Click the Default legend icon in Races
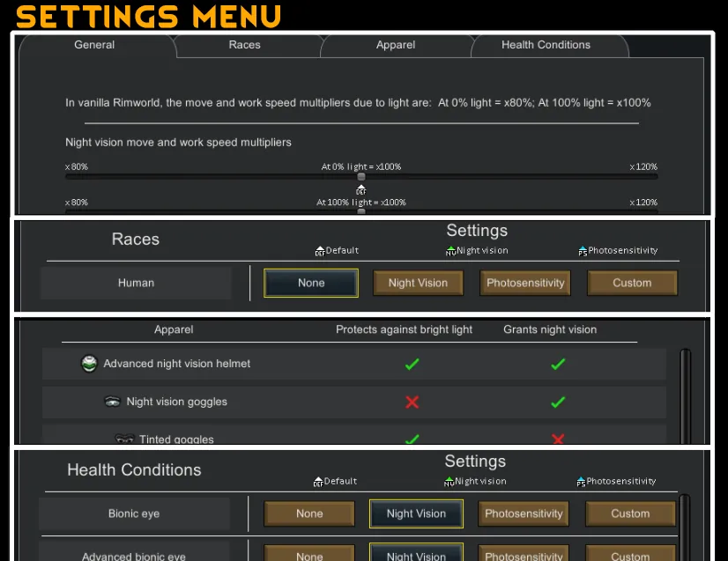Screen dimensions: 728x561 tap(320, 251)
